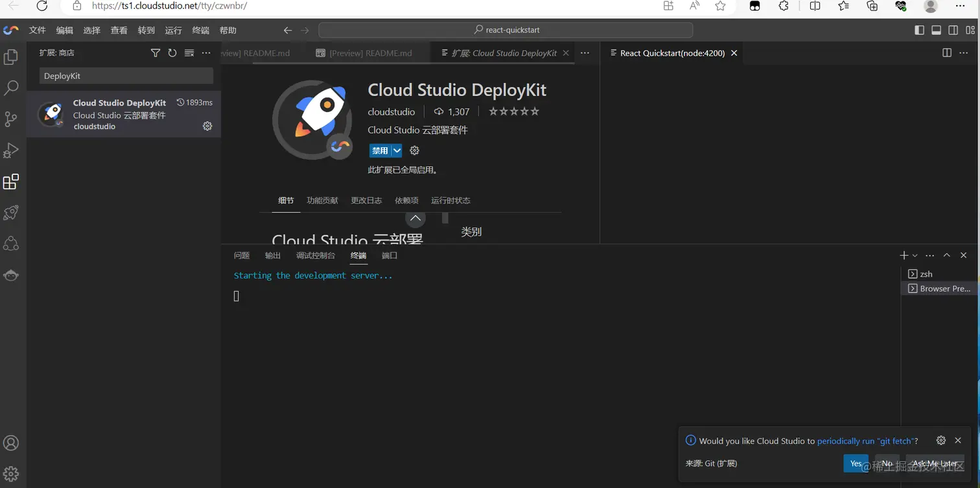
Task: Open the Accounts icon at bottom of activity bar
Action: point(11,443)
